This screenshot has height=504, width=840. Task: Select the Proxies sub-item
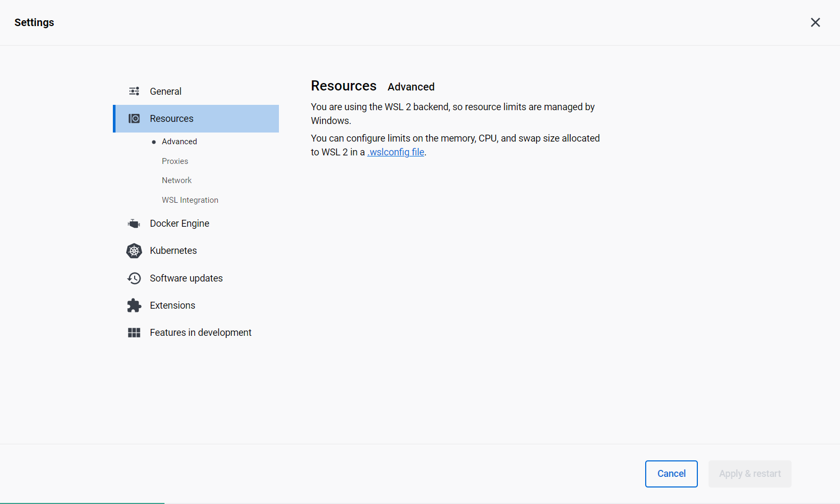click(175, 161)
